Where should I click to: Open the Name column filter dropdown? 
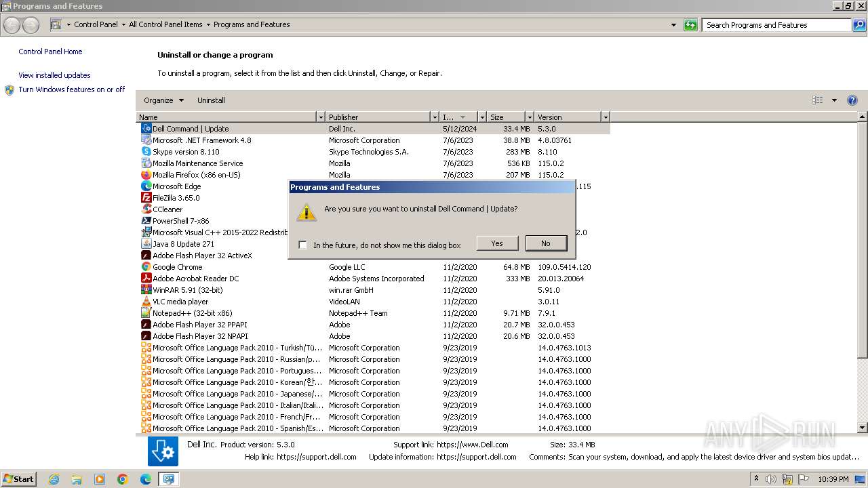point(321,117)
